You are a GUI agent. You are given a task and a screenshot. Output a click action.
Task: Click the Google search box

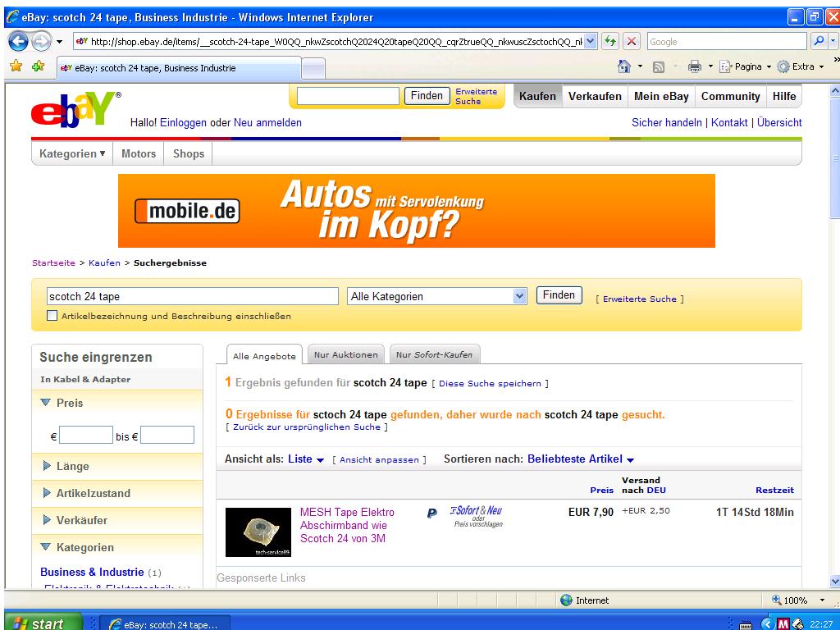click(x=727, y=41)
